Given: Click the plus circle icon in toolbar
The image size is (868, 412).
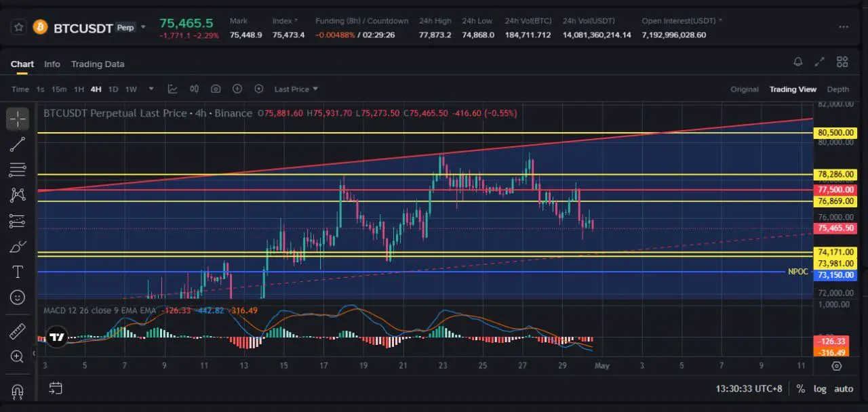Looking at the screenshot, I should click(x=237, y=89).
